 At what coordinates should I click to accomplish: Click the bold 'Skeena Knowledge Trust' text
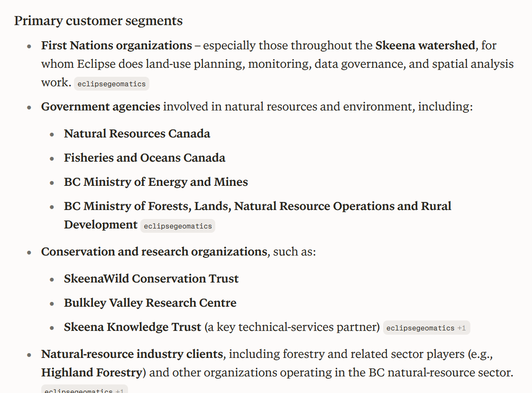click(x=133, y=327)
